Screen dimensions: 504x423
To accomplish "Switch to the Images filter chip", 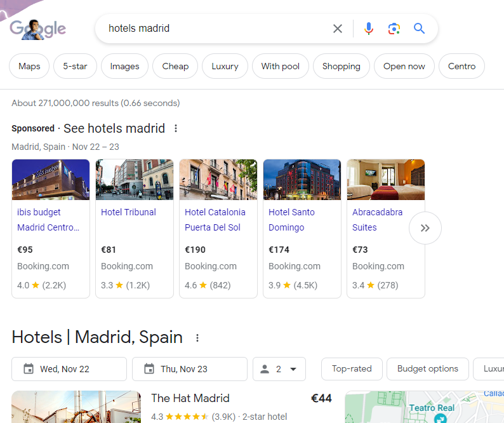I will [124, 66].
